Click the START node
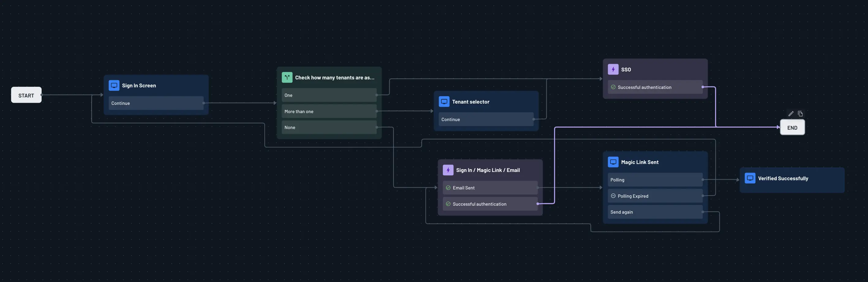This screenshot has height=282, width=868. coord(26,95)
